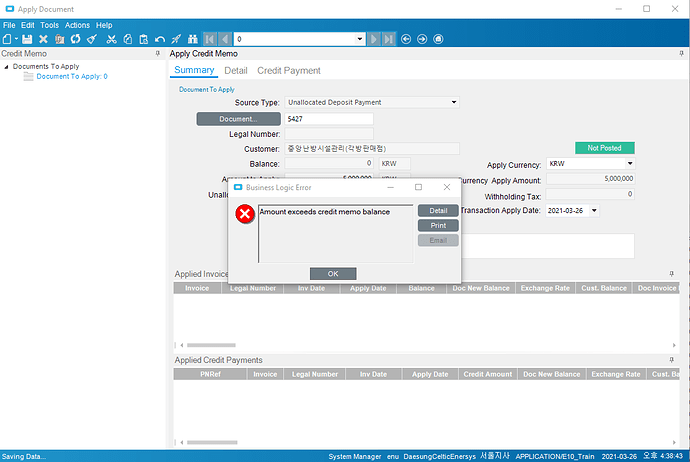Select Document To Apply: 0 tree item
690x462 pixels.
click(x=72, y=77)
